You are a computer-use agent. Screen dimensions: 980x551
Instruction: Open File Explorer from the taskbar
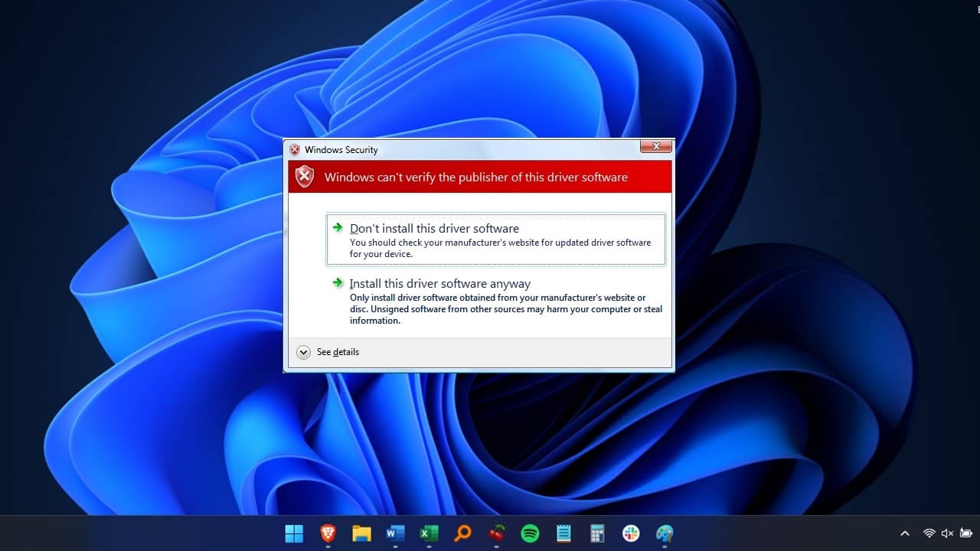coord(361,533)
